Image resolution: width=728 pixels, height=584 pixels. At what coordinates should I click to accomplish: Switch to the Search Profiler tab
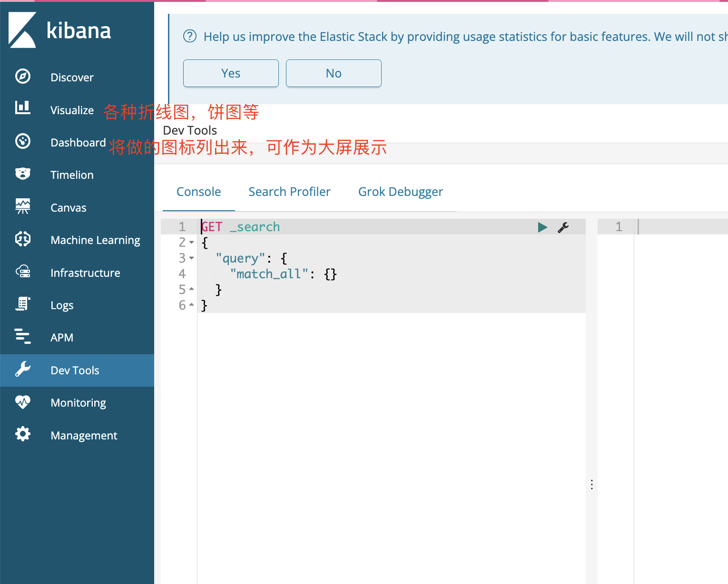pos(289,192)
